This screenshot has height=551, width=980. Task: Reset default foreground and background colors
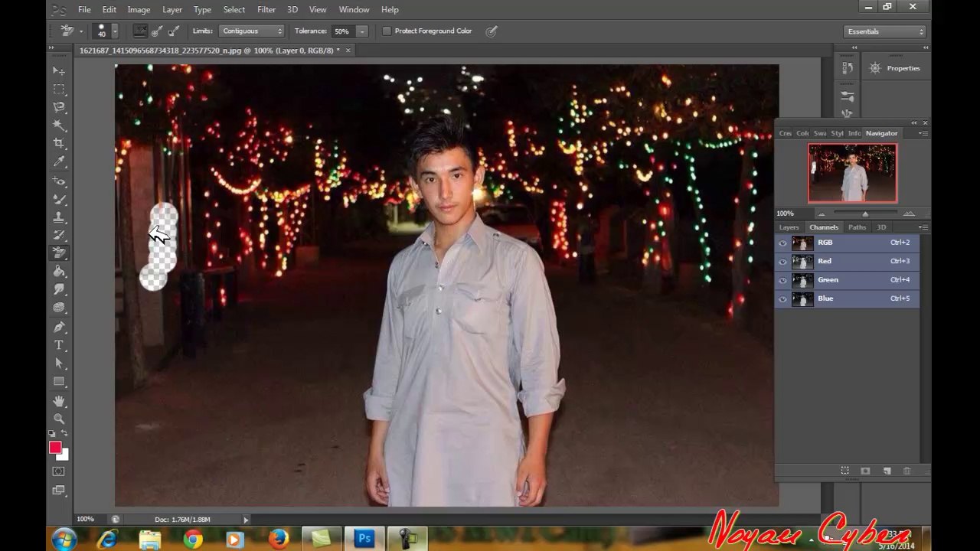[53, 434]
